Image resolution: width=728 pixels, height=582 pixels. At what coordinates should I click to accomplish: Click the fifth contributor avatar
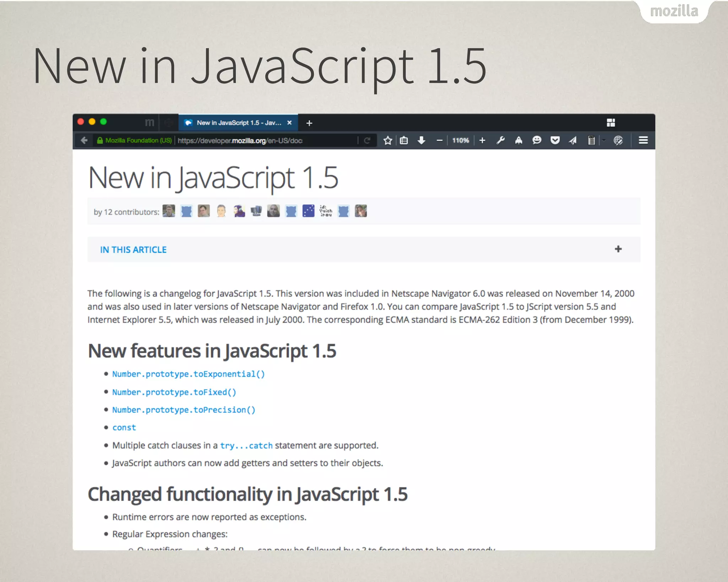point(239,211)
